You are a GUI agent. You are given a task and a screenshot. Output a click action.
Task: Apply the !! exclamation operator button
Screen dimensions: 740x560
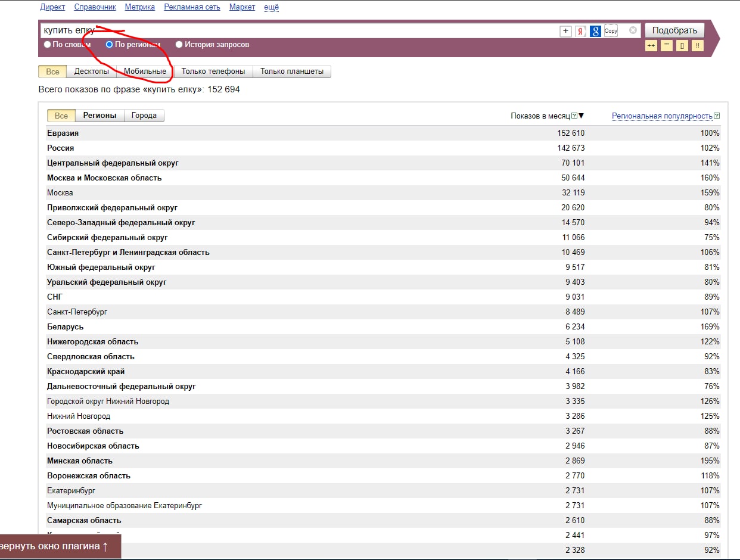[x=698, y=46]
